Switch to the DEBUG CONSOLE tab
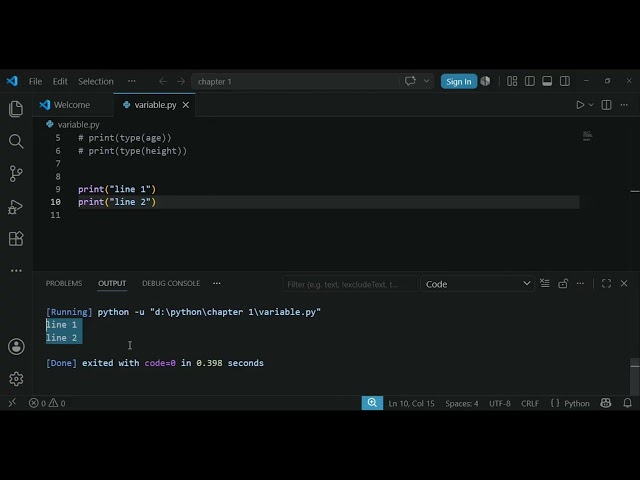Screen dimensions: 640x480 tap(171, 283)
